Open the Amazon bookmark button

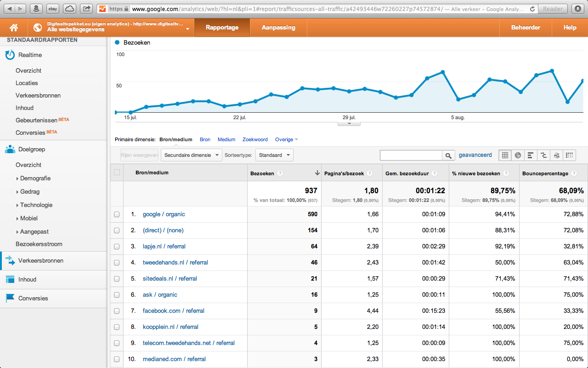point(37,9)
